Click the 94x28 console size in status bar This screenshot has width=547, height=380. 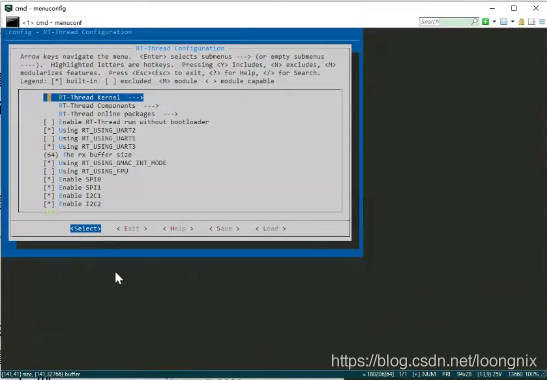pos(464,374)
